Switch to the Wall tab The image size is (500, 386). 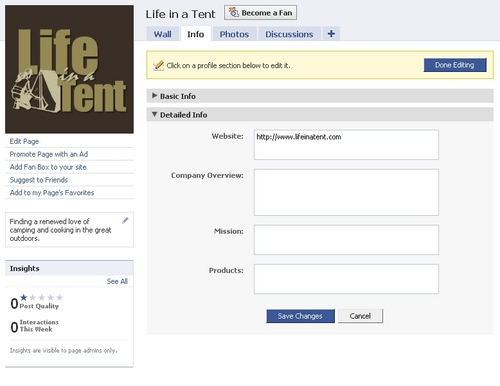point(163,34)
